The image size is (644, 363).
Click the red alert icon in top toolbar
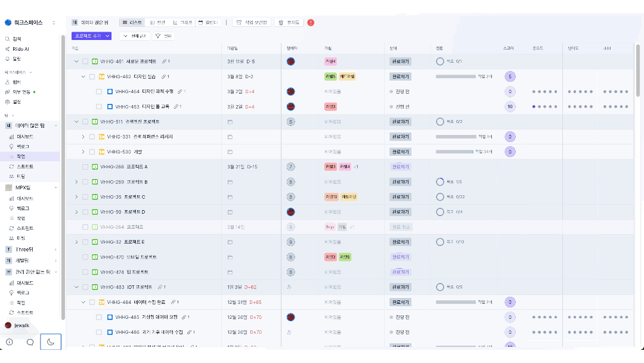[x=311, y=23]
